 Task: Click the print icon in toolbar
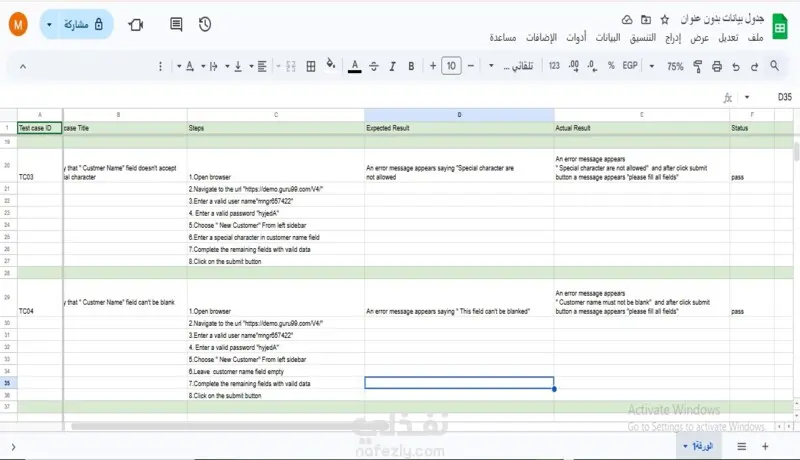pyautogui.click(x=716, y=66)
